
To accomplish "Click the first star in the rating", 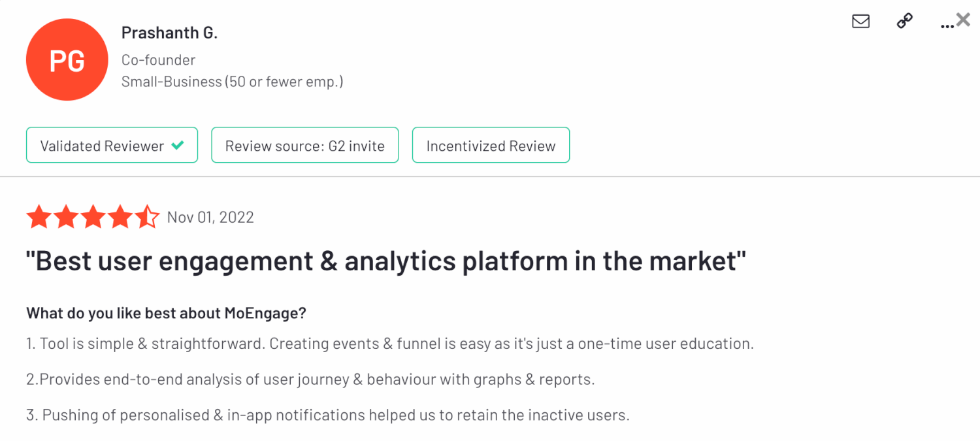I will [x=39, y=217].
